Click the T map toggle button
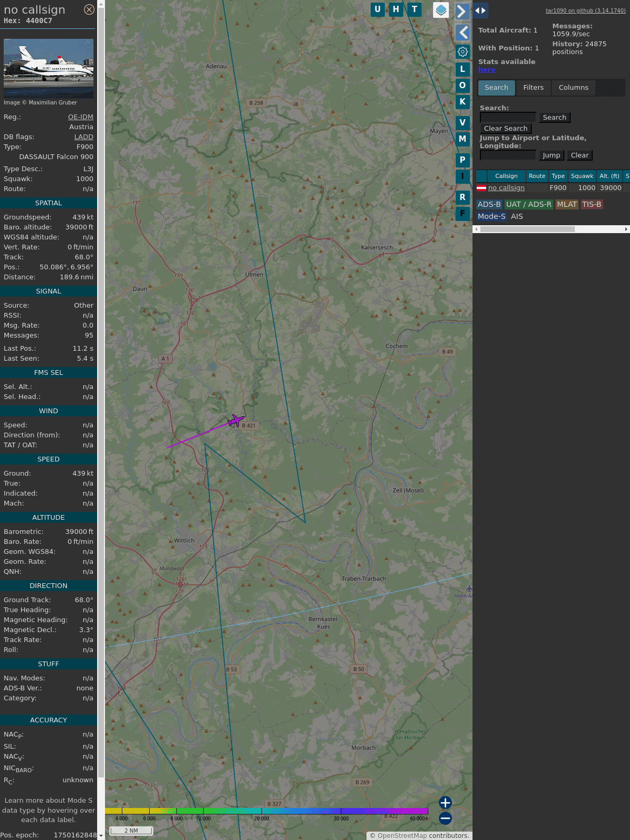 [415, 9]
